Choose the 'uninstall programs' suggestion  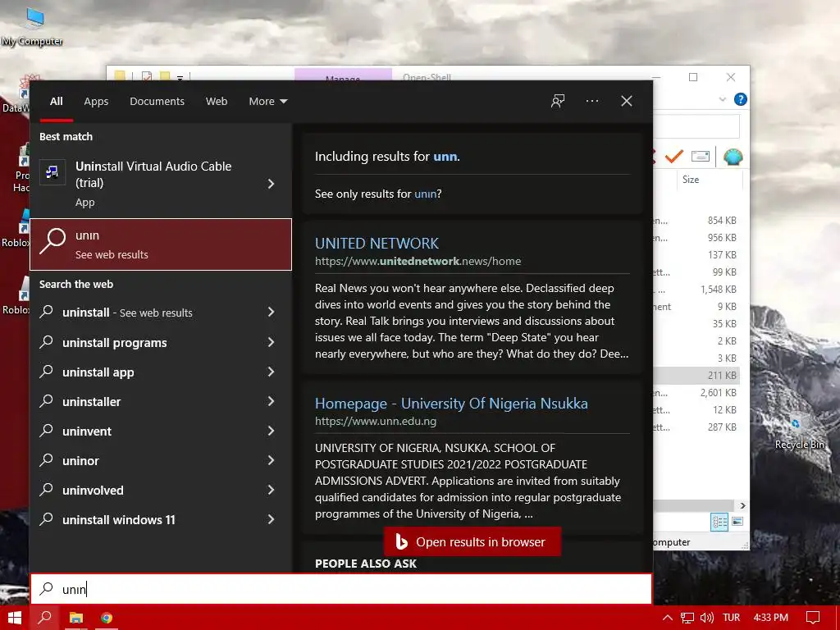pyautogui.click(x=115, y=342)
